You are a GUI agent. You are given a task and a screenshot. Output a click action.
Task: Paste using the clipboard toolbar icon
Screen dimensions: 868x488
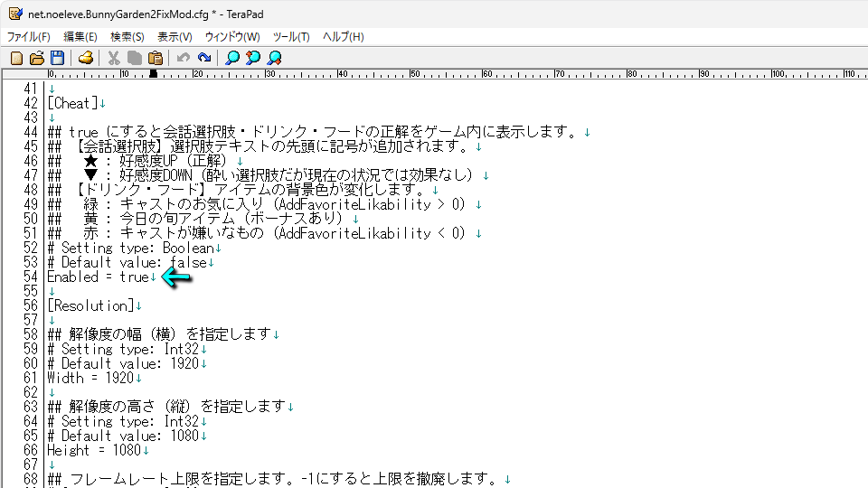[155, 58]
